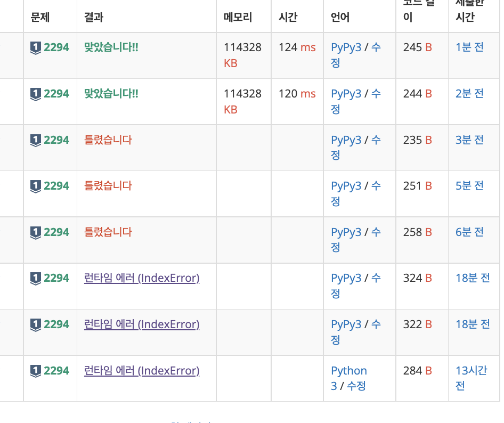View PyPy3 source of the 322 B submission
Screen dimensions: 504x423
coord(346,324)
